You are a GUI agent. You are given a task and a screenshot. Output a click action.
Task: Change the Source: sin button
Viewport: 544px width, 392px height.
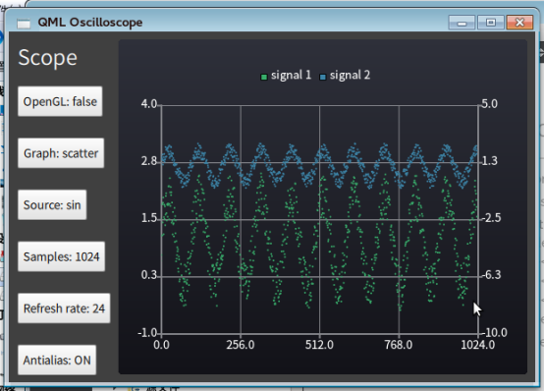(52, 205)
